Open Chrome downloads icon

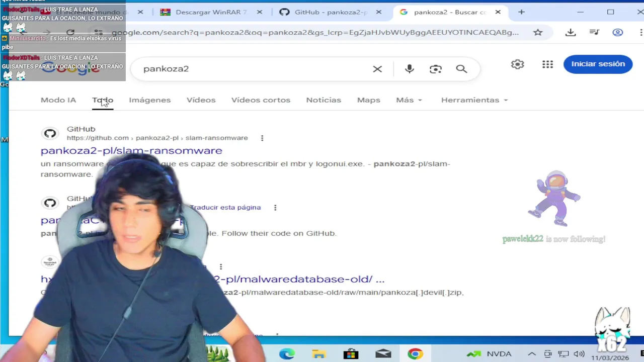coord(571,32)
